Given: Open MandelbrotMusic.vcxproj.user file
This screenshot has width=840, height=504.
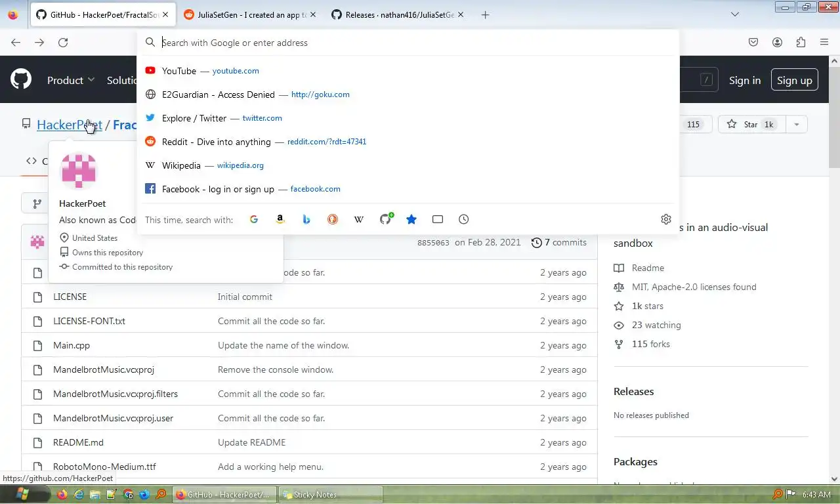Looking at the screenshot, I should click(x=113, y=418).
